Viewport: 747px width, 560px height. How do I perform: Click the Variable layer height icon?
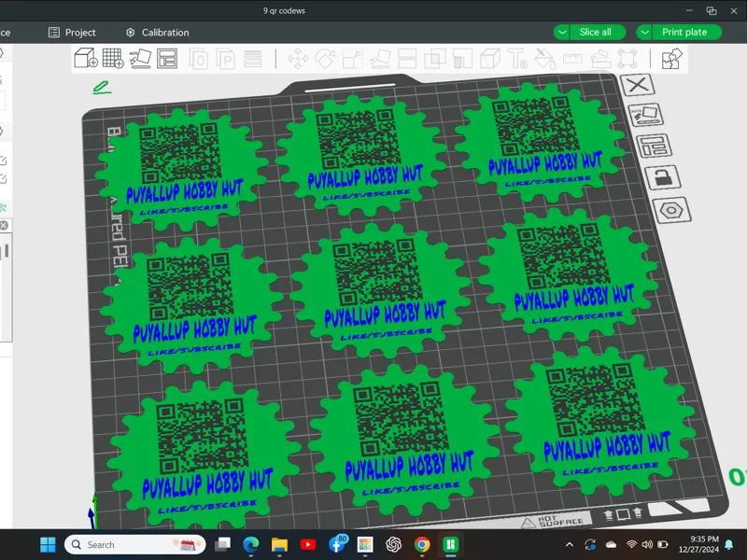pyautogui.click(x=252, y=59)
